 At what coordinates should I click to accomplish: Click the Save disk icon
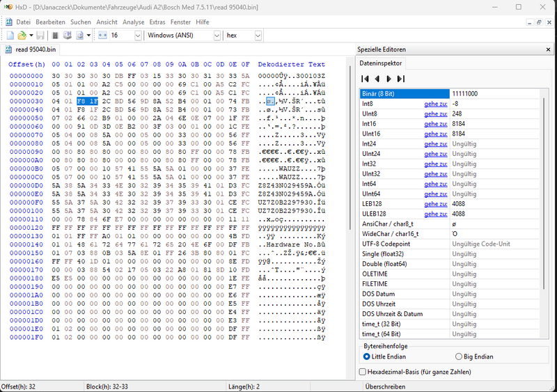click(x=40, y=35)
